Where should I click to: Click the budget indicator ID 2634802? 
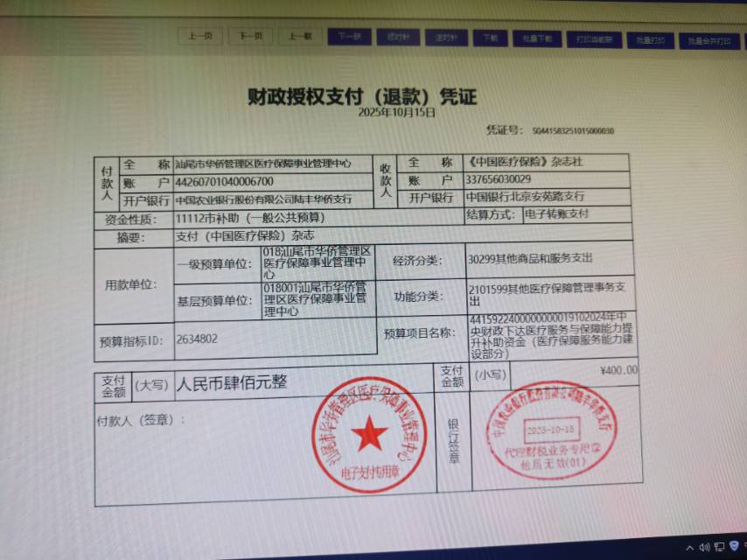coord(197,339)
